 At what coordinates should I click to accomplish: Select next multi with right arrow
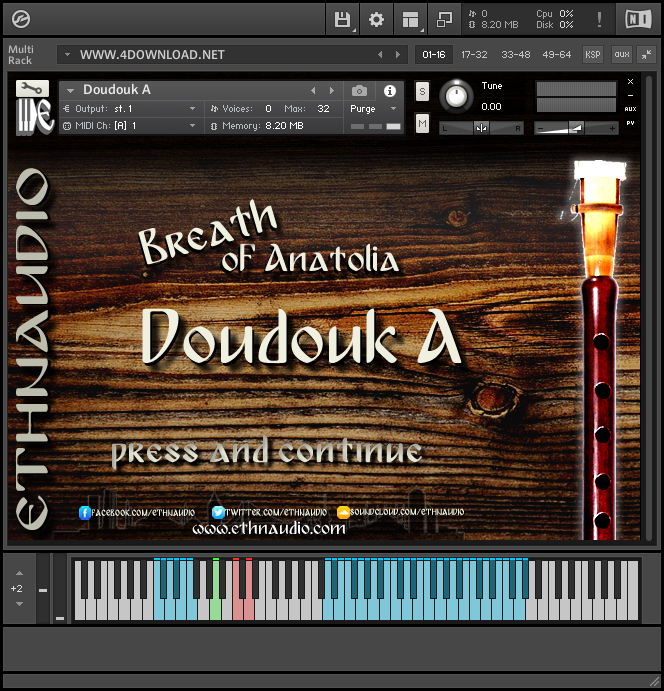pos(398,55)
